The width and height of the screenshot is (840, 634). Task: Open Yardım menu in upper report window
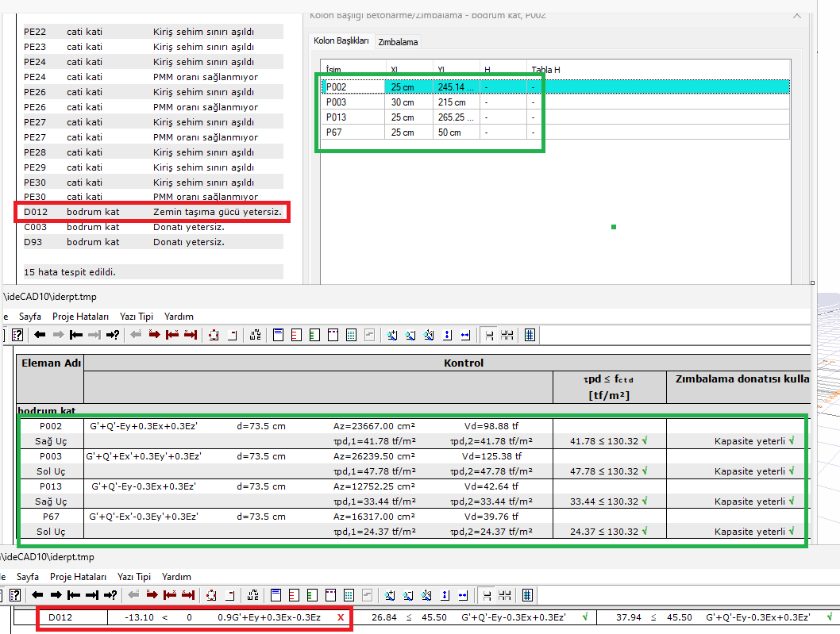[179, 317]
